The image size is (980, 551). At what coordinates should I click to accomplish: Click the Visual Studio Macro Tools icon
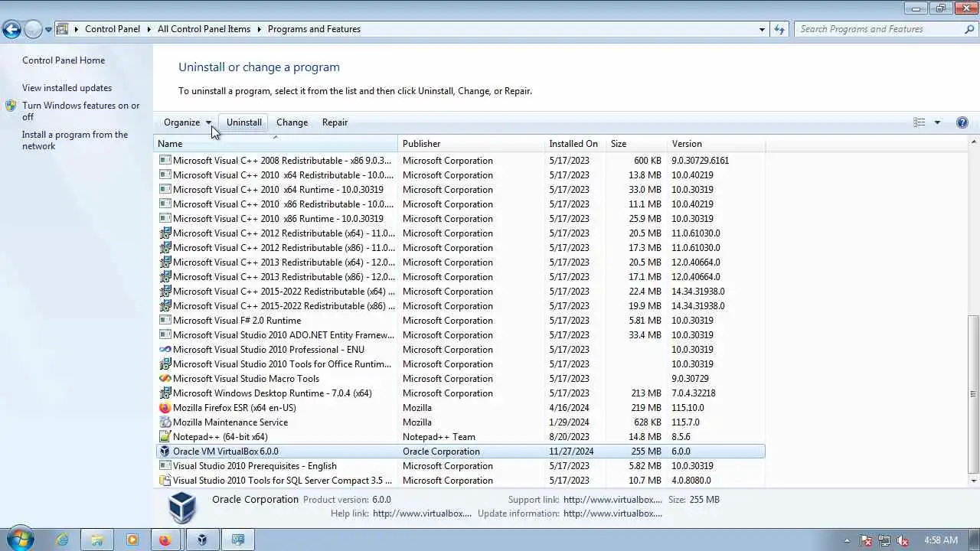click(x=165, y=379)
